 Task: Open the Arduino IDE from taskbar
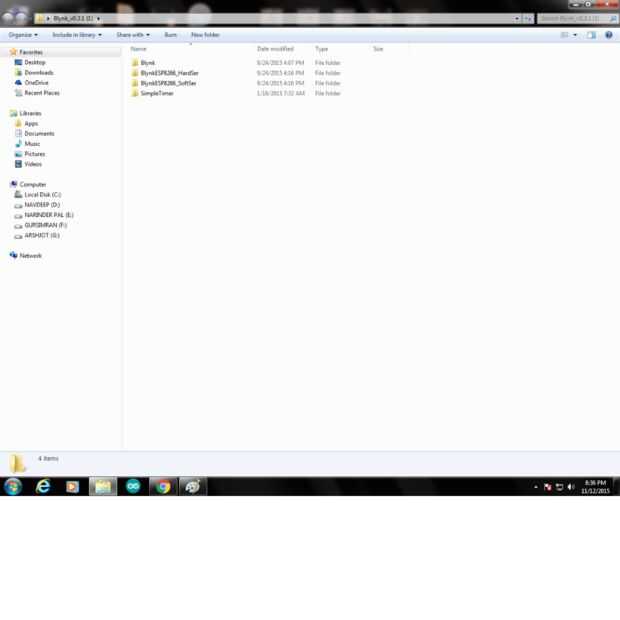(x=133, y=486)
